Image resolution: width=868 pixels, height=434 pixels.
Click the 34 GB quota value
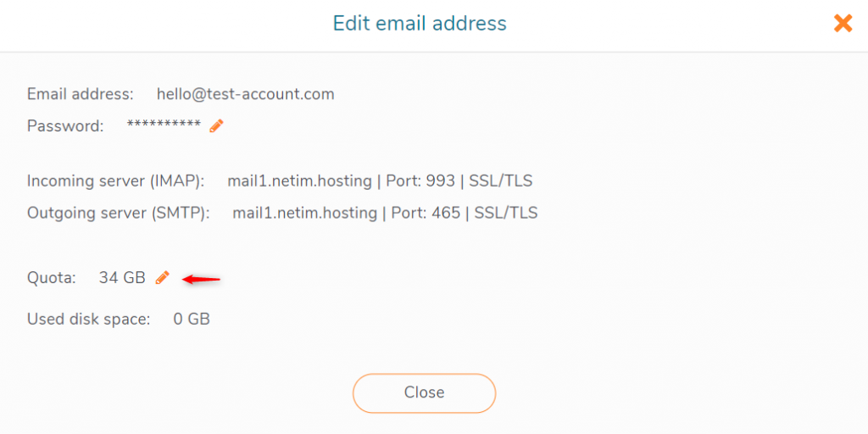(122, 278)
